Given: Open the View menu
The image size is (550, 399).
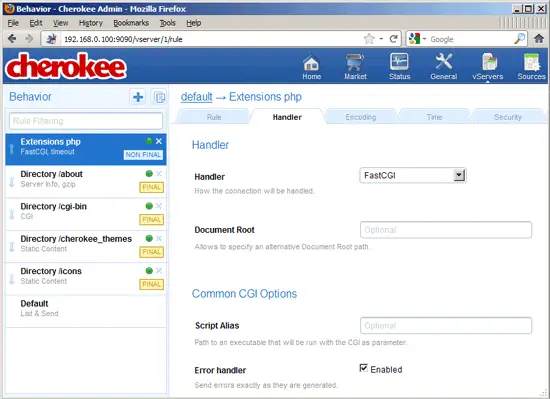Looking at the screenshot, I should tap(60, 23).
